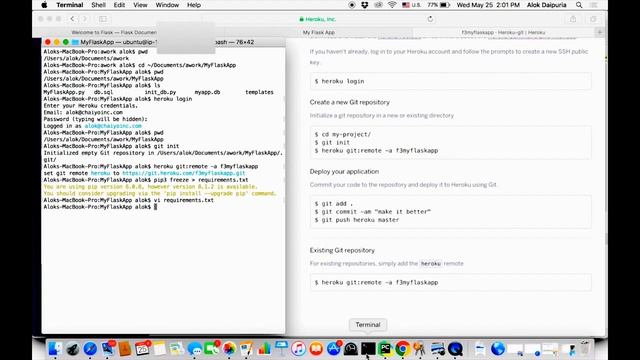Screen dimensions: 640x360
Task: Go forward in Safari history
Action: 85,19
